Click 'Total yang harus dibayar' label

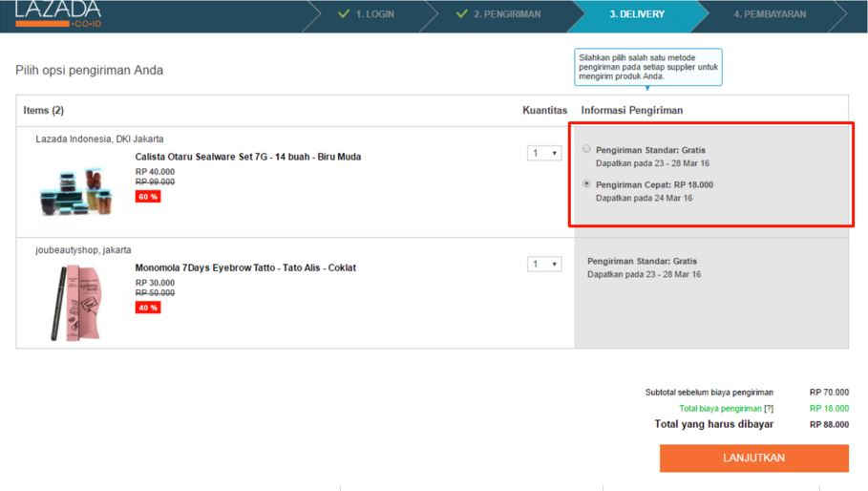pos(714,424)
